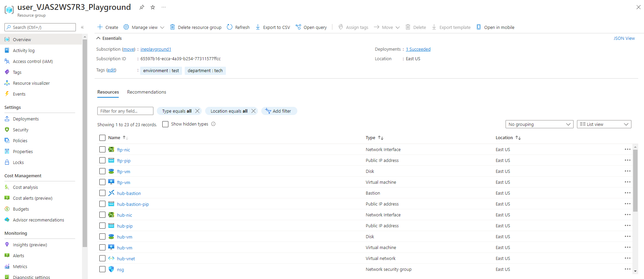The width and height of the screenshot is (644, 279).
Task: Click the Refresh toolbar icon
Action: click(230, 27)
